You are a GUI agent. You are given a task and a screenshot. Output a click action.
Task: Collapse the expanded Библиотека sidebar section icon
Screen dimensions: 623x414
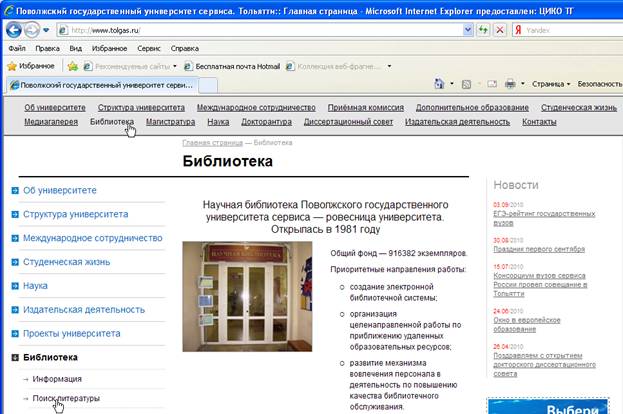15,358
